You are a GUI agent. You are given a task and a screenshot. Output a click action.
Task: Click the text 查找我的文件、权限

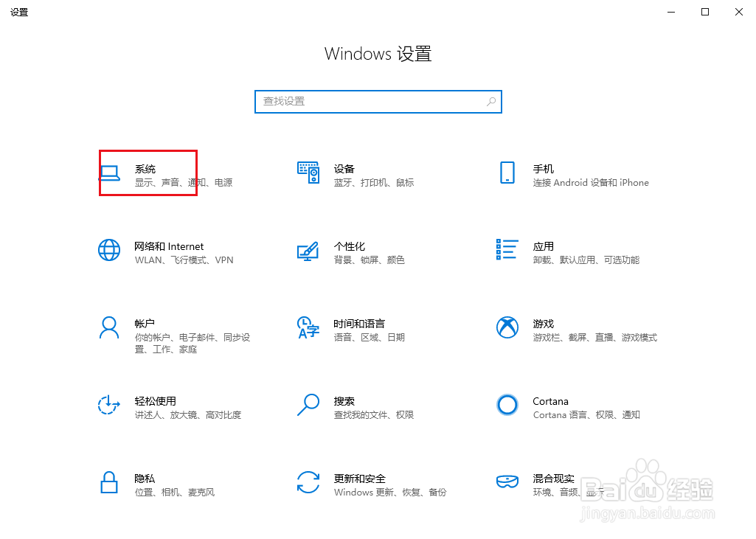click(x=374, y=415)
